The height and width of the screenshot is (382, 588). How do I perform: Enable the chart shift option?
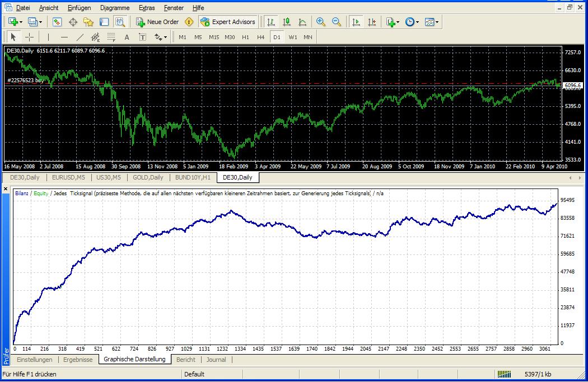coord(372,22)
